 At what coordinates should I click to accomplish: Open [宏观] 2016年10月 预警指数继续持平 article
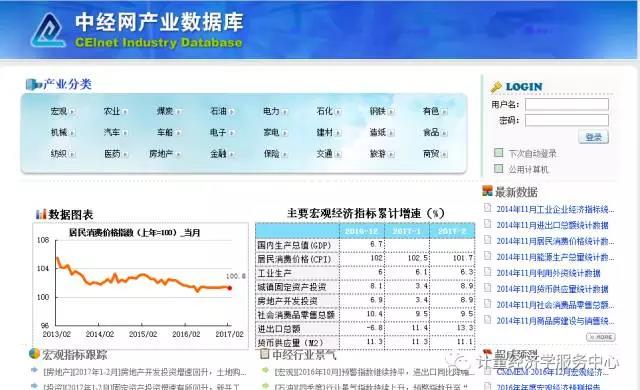pos(374,372)
